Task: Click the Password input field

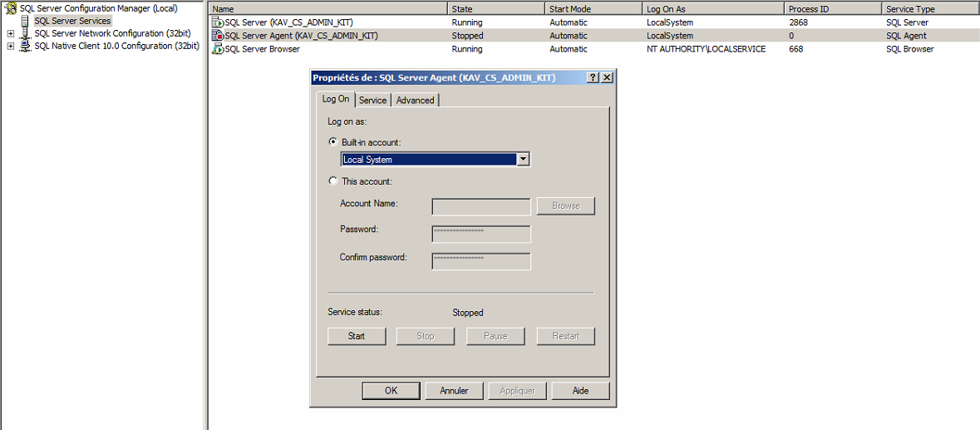Action: click(481, 235)
